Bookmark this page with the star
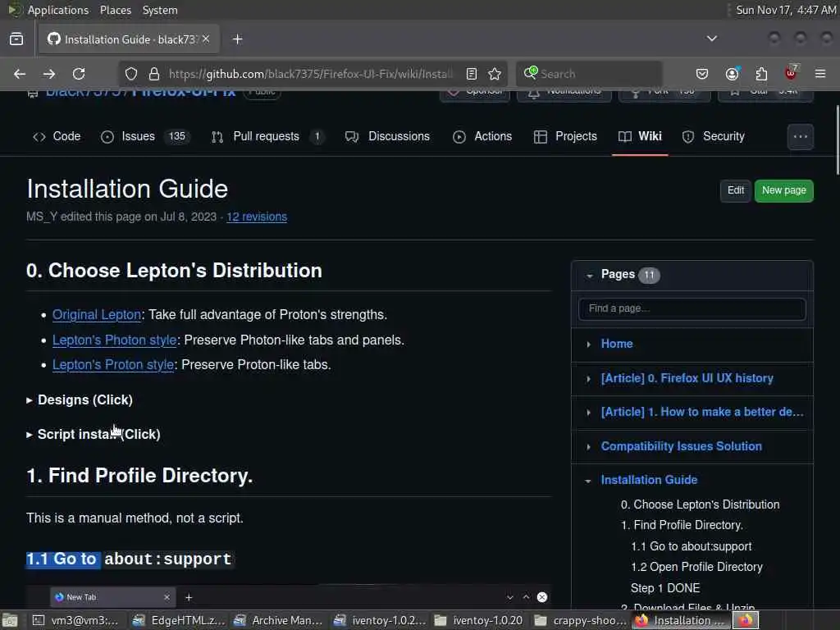This screenshot has width=840, height=630. (495, 74)
